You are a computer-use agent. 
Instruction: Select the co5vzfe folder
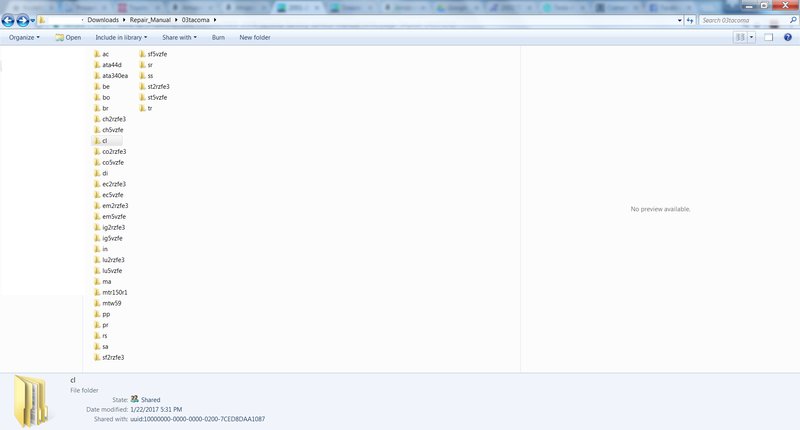[x=109, y=162]
